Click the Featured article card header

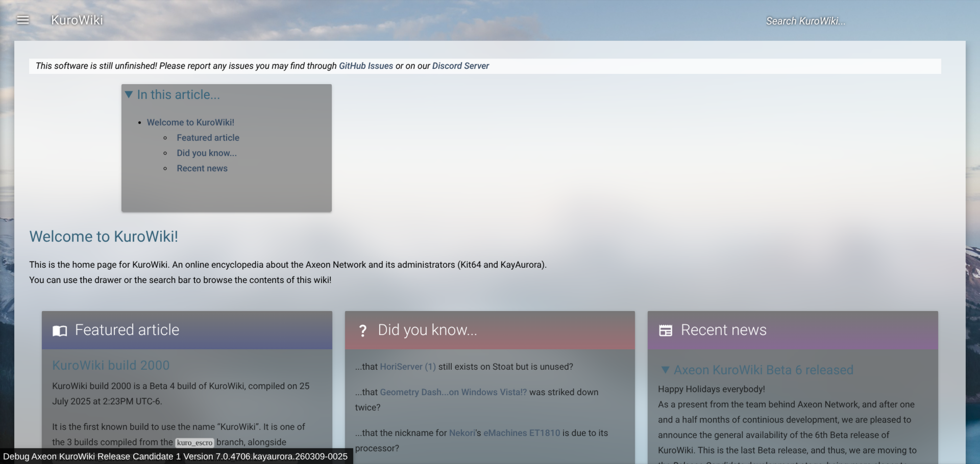click(x=187, y=330)
